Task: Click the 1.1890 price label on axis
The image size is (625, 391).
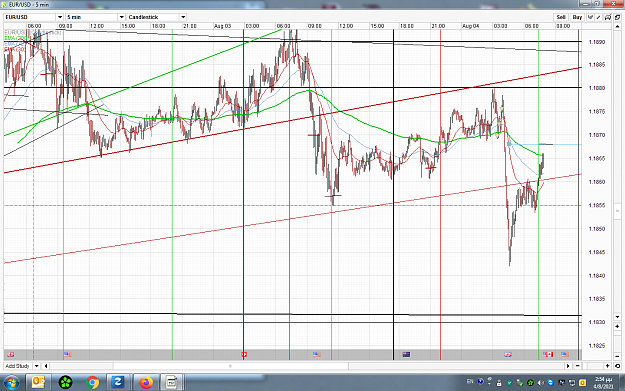Action: 597,42
